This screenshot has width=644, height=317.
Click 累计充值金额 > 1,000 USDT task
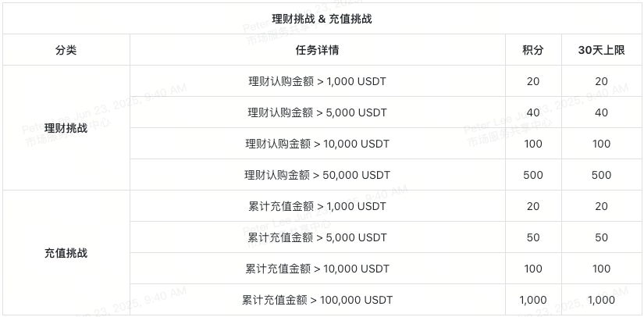point(317,206)
